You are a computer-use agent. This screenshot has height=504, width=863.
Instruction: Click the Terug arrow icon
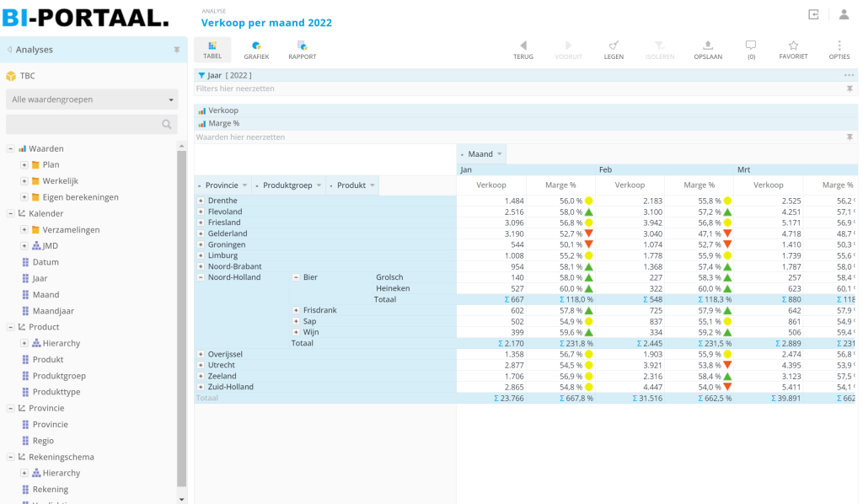[x=523, y=50]
